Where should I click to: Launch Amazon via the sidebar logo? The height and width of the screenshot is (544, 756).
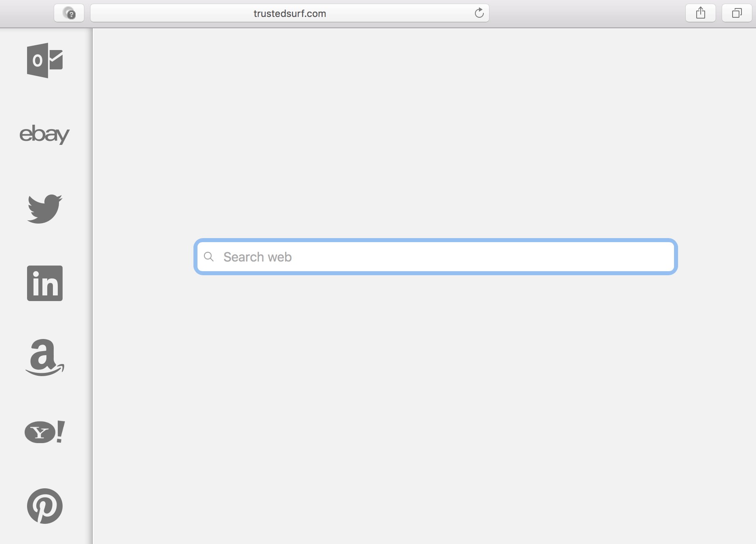click(x=44, y=358)
